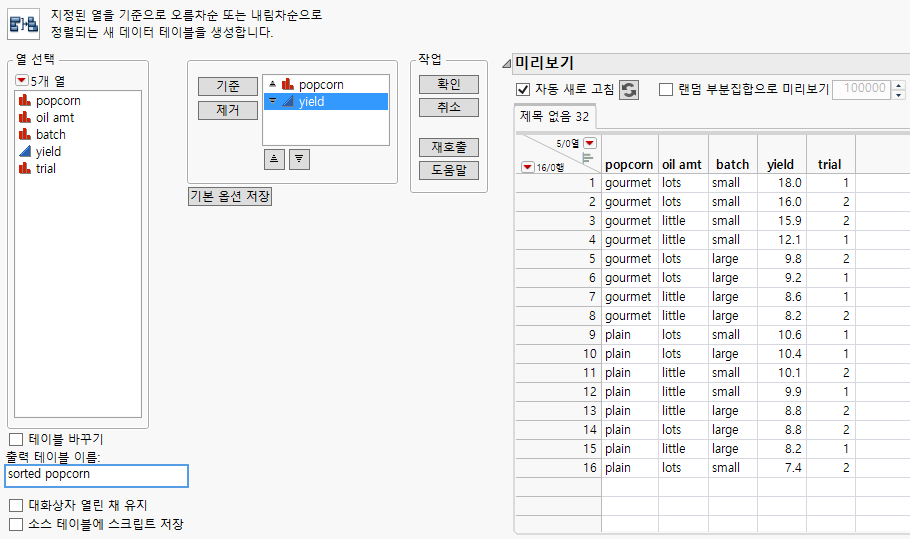Image resolution: width=910 pixels, height=539 pixels.
Task: Open the preview table rows red triangle menu
Action: [x=528, y=167]
